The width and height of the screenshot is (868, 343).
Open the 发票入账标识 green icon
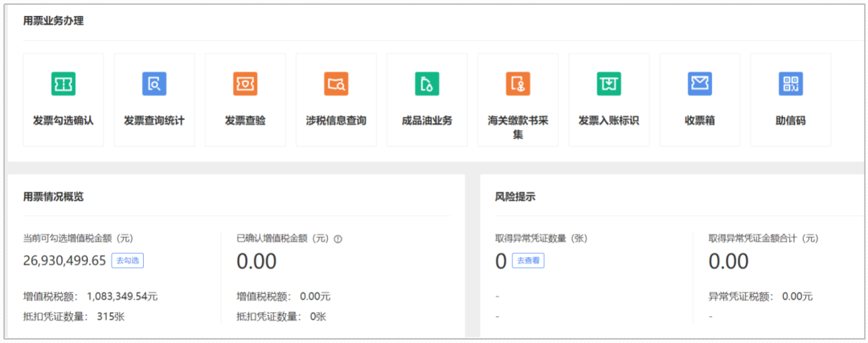tap(609, 84)
